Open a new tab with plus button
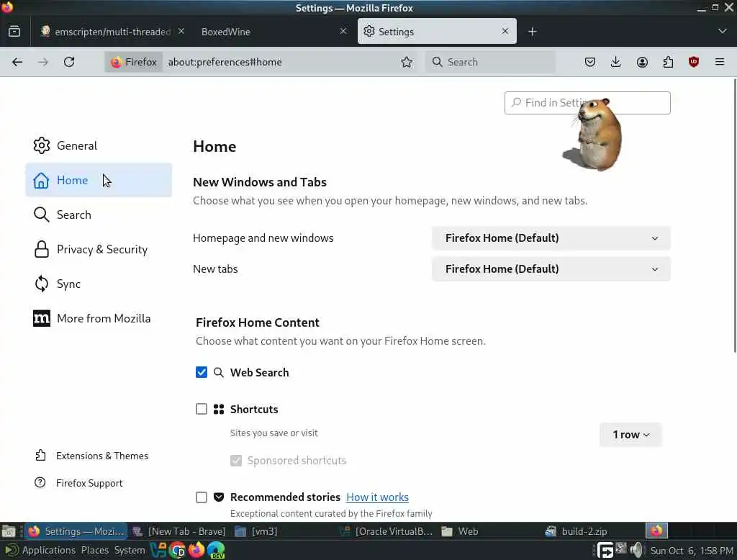The height and width of the screenshot is (560, 737). point(532,32)
